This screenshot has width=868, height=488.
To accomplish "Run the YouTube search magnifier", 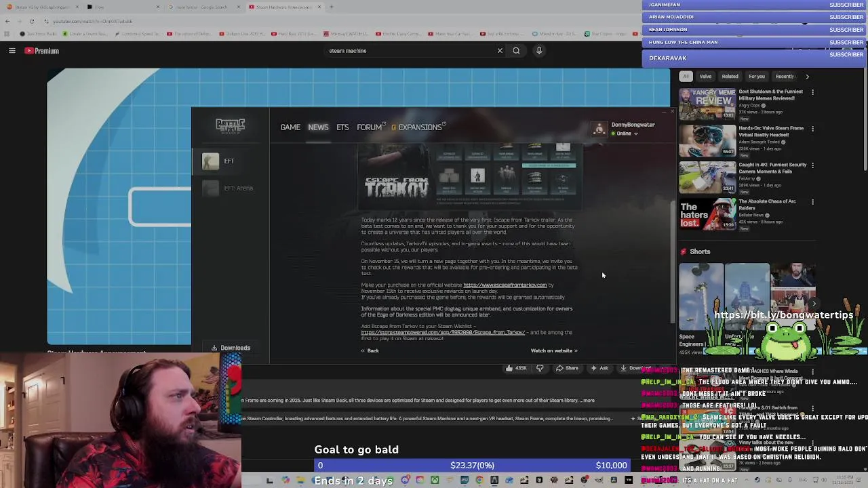I will (516, 51).
